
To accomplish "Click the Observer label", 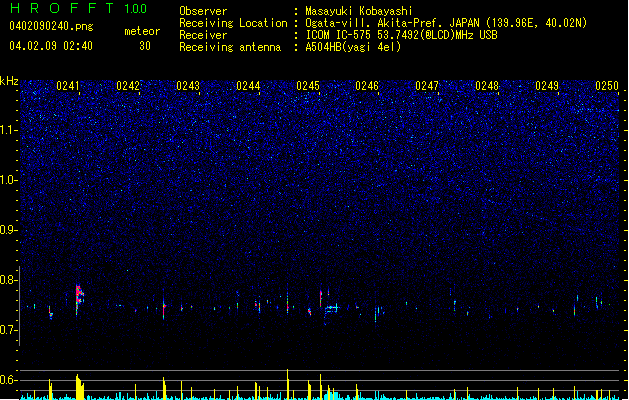I will click(x=203, y=11).
